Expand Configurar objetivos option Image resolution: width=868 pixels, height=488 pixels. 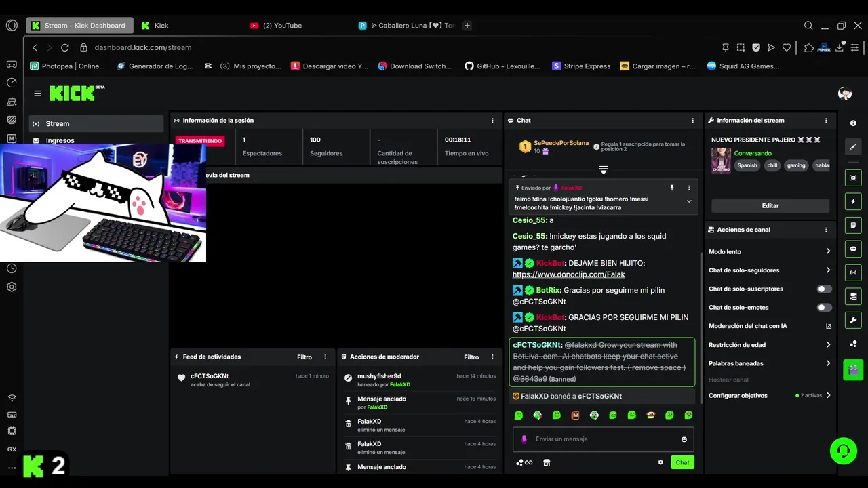point(770,395)
